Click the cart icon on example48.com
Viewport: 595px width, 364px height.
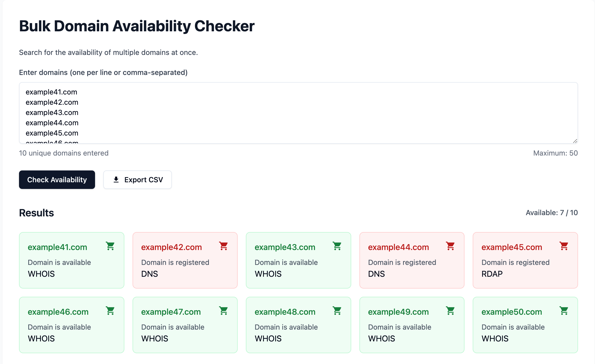[x=337, y=311]
